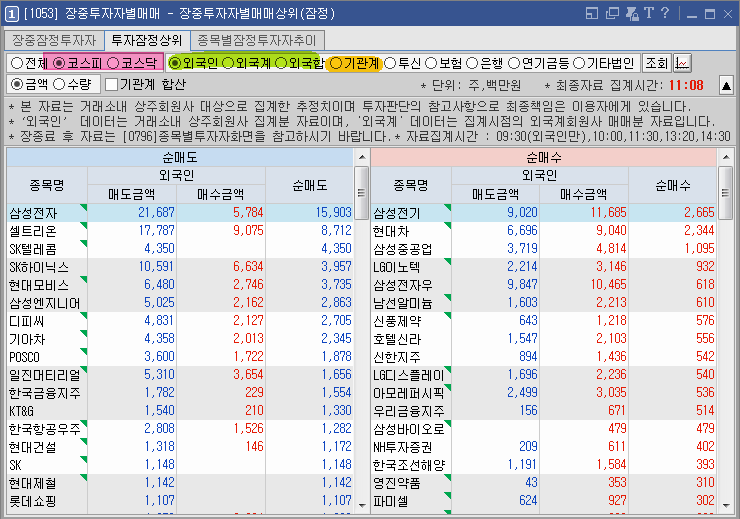Click the overlapping windows icon in title bar
740x519 pixels.
click(612, 13)
